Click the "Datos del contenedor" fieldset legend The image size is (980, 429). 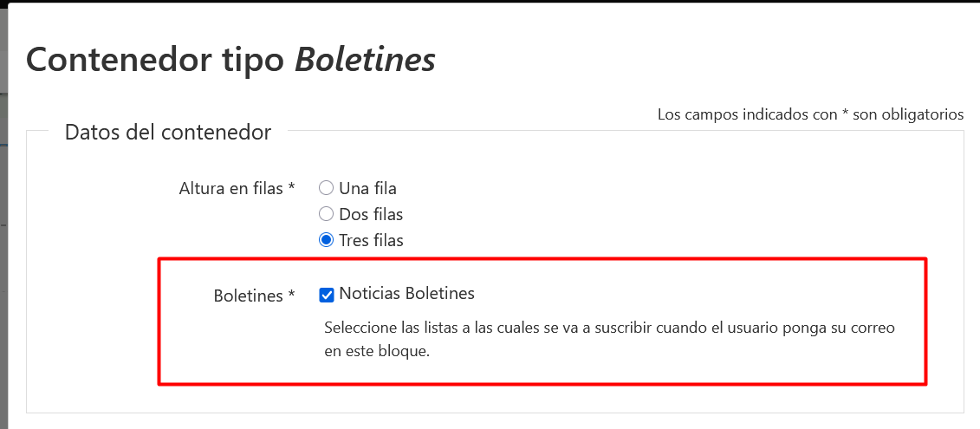(168, 133)
